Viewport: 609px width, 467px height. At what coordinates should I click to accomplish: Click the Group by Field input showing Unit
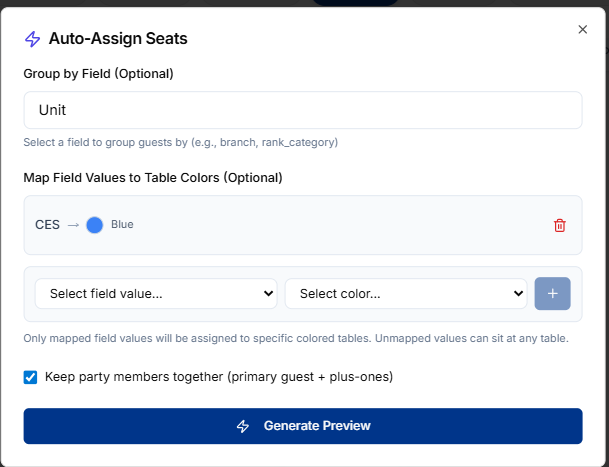303,110
